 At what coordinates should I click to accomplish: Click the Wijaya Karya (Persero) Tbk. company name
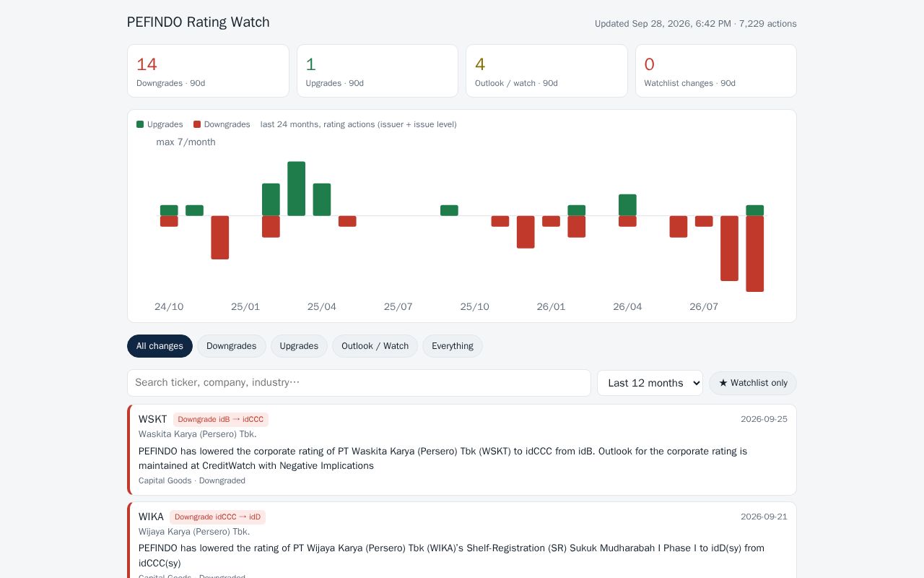tap(194, 532)
